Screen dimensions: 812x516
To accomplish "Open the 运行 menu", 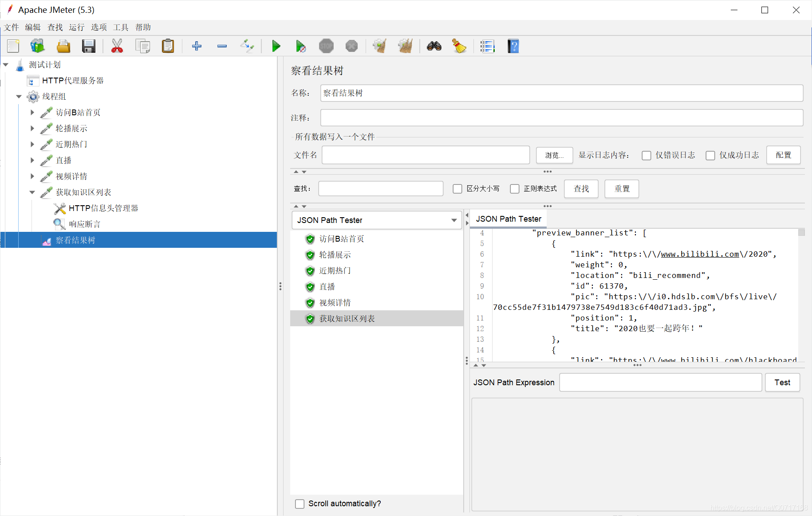I will pos(77,27).
